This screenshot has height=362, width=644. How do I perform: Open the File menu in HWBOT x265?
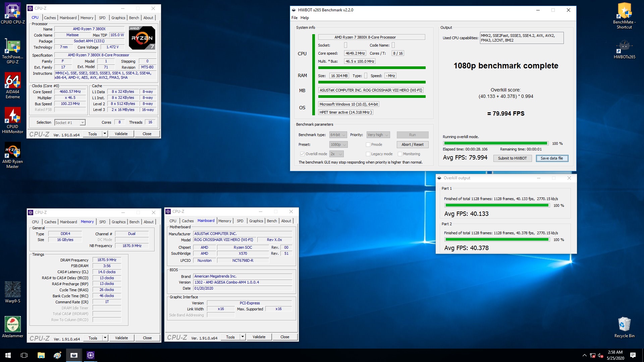click(x=294, y=18)
